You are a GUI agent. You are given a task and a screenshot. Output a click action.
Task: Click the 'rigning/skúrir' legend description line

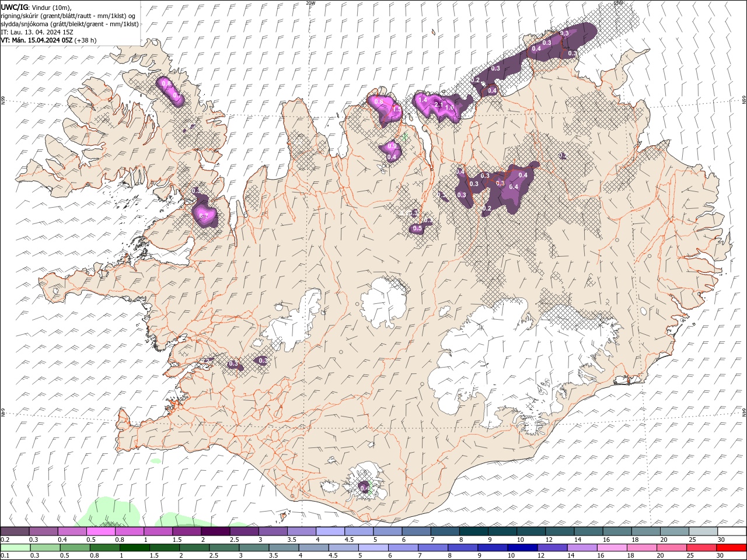click(x=68, y=16)
